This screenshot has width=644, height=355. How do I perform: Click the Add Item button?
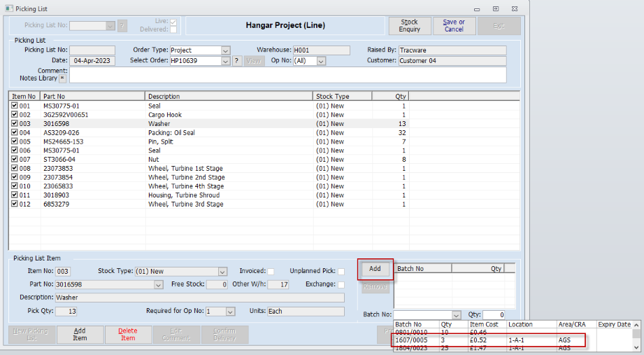tap(80, 334)
